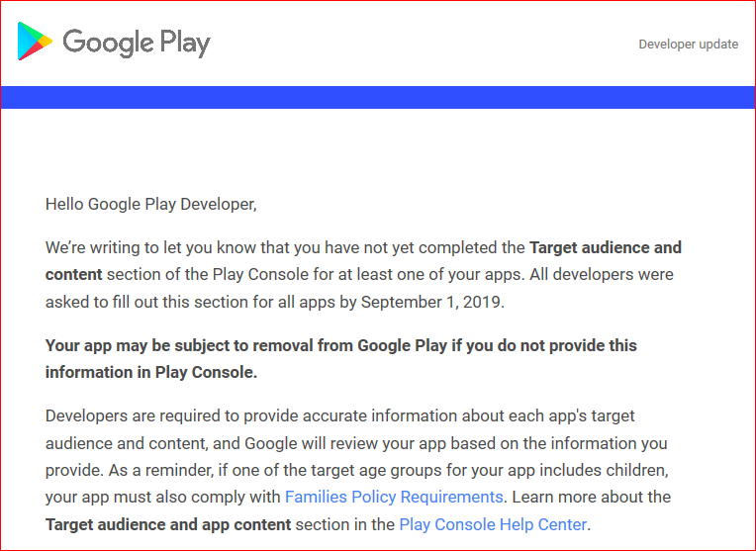Screen dimensions: 756x551
Task: Click the Google Play wordmark text
Action: (x=137, y=43)
